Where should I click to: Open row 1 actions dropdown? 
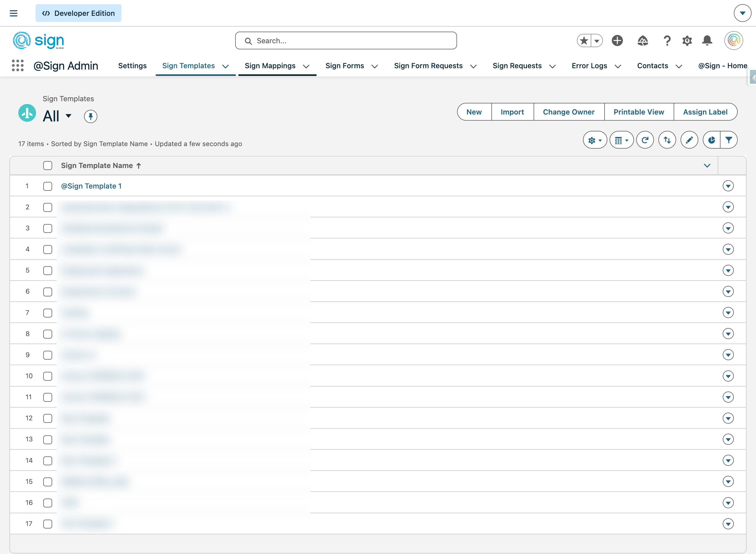point(728,186)
